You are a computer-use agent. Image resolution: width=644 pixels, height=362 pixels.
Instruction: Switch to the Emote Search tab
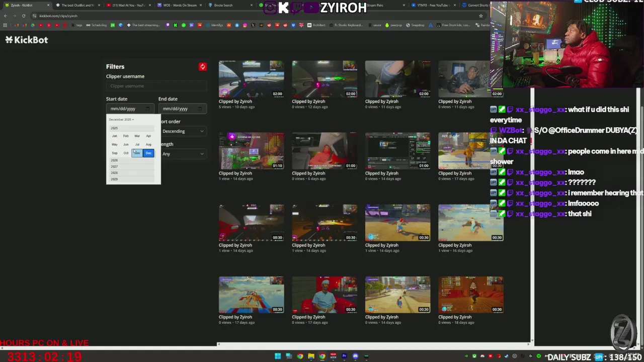pos(229,5)
